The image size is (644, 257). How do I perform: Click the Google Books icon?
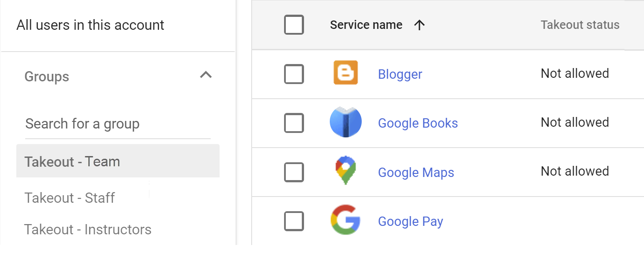click(345, 122)
